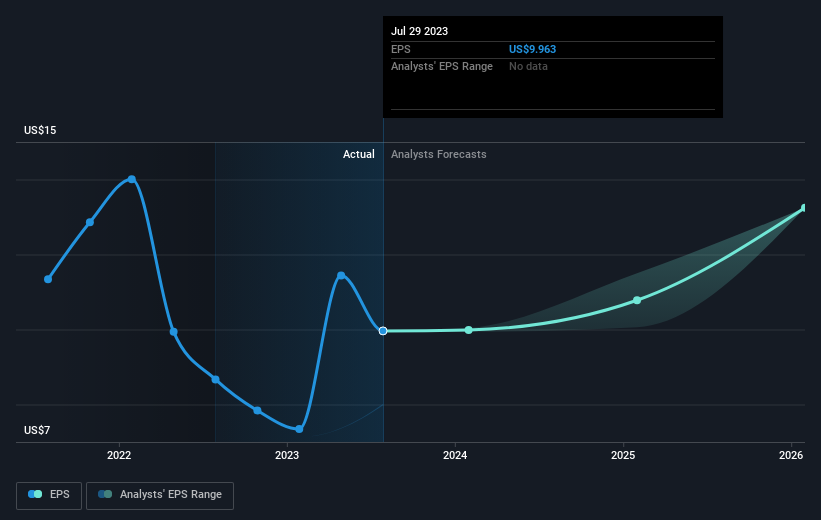Click the 2026 axis label
Image resolution: width=821 pixels, height=520 pixels.
[791, 455]
